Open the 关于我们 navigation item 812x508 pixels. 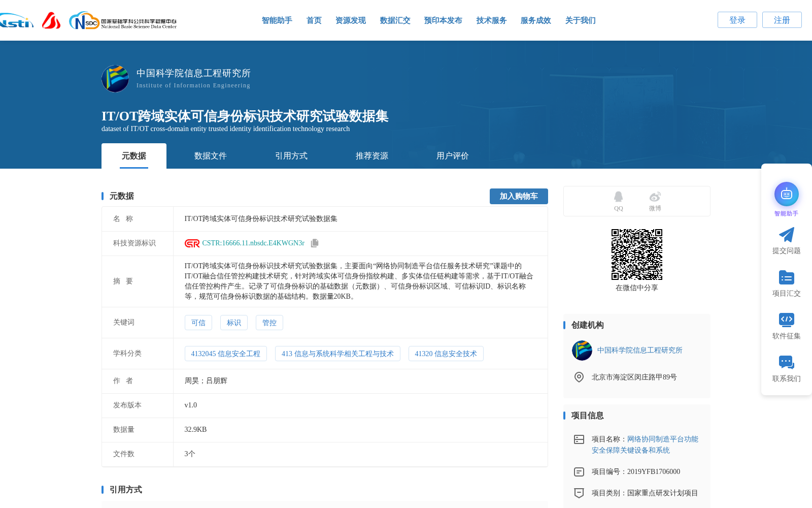pyautogui.click(x=580, y=20)
